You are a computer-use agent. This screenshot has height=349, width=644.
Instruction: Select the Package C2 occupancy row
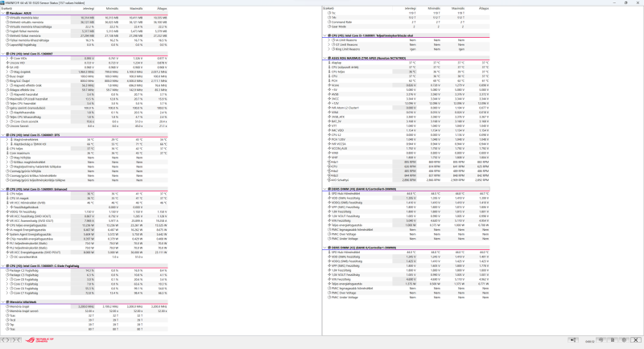tap(85, 271)
